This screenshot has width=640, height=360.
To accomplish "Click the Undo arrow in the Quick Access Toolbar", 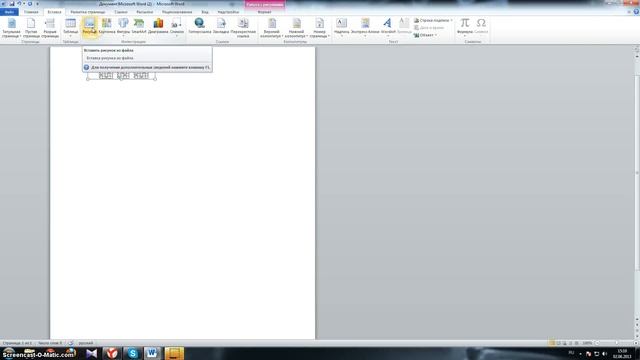I will [x=19, y=4].
